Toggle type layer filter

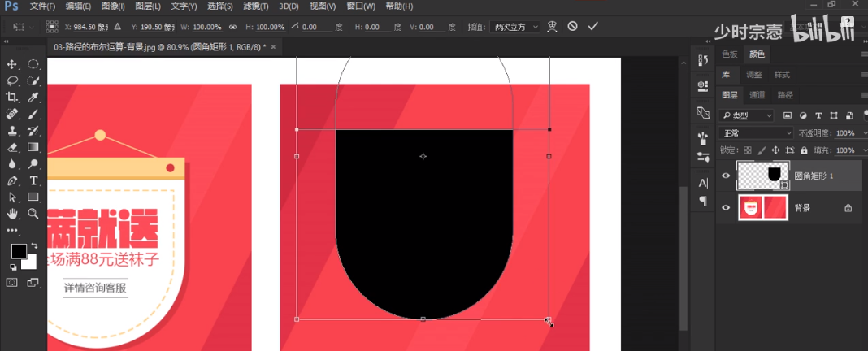tap(819, 115)
